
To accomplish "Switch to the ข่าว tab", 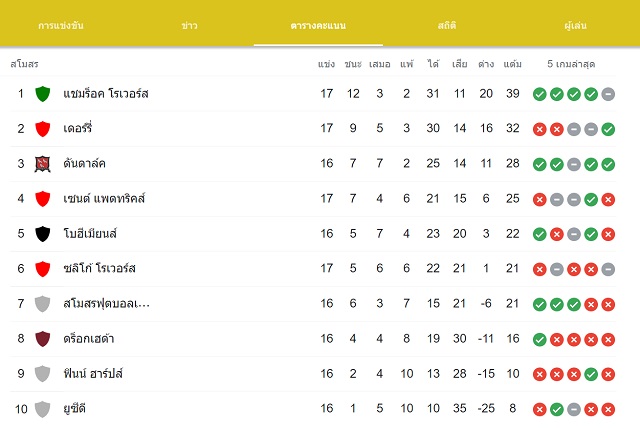I will [189, 25].
